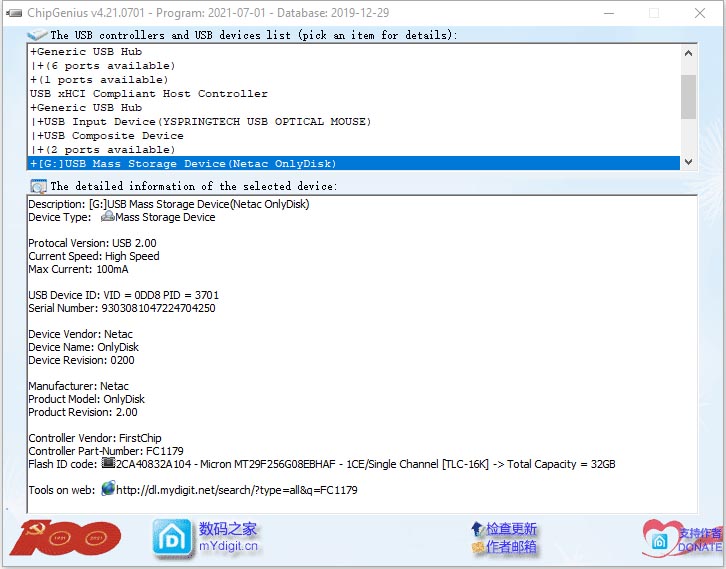Screen dimensions: 726x569
Task: Click the Description line in details
Action: (x=169, y=204)
